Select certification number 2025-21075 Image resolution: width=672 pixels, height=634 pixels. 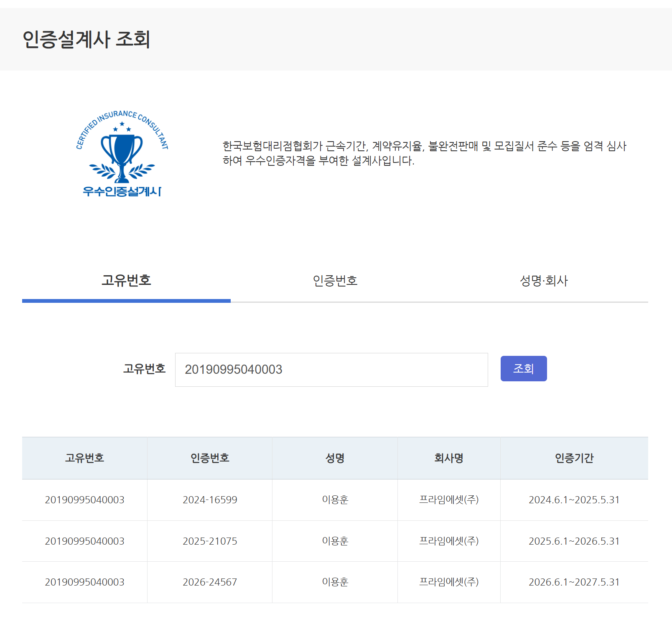(210, 541)
